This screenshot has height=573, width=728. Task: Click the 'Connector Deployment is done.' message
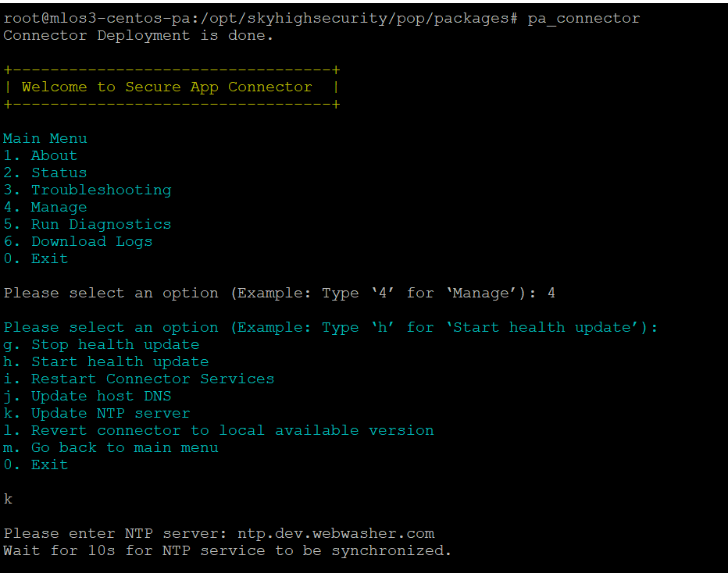pos(138,35)
